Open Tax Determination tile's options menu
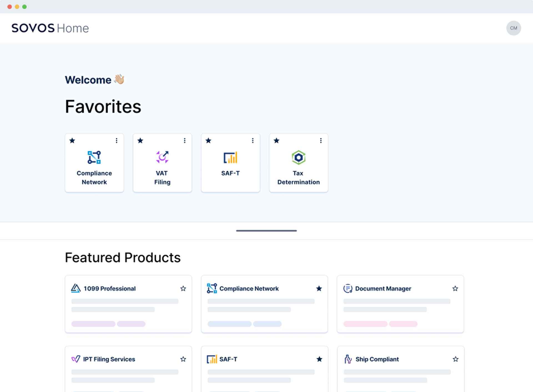This screenshot has width=533, height=392. (321, 140)
